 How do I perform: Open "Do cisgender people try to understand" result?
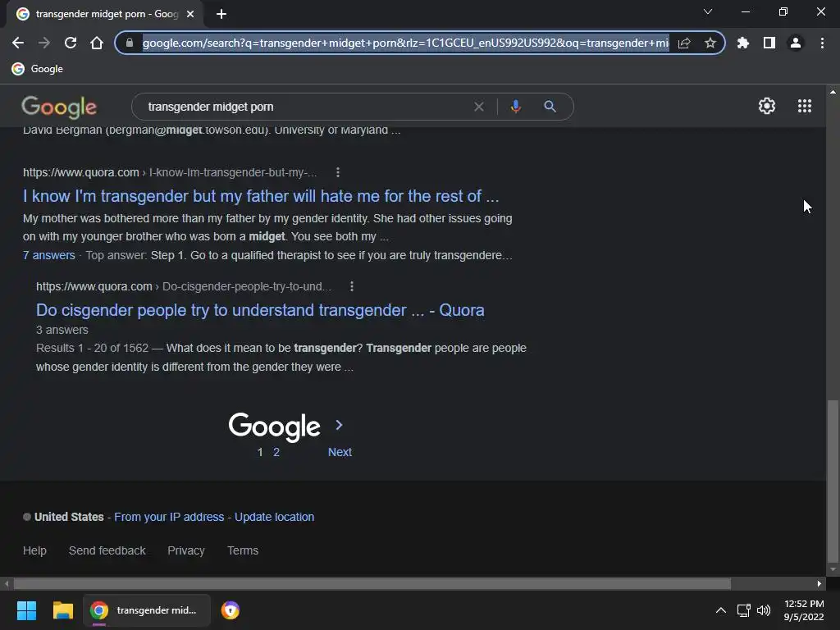(260, 310)
